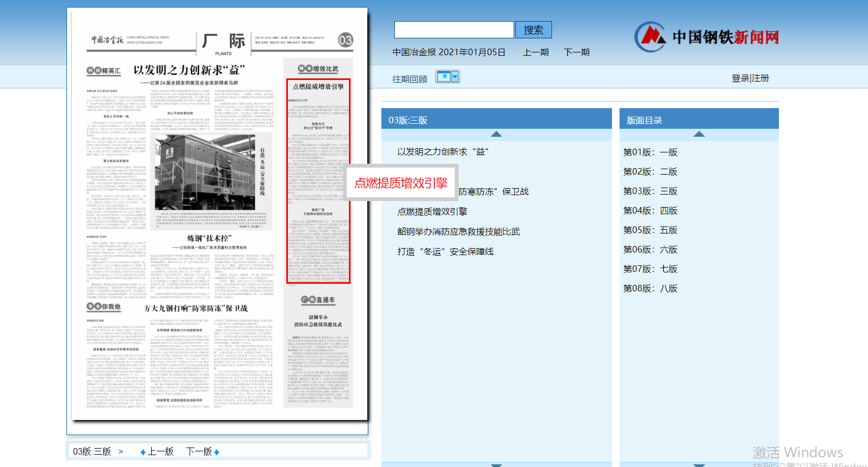The height and width of the screenshot is (467, 868).
Task: Open article 以发明之力创新求"益" in list
Action: pos(443,152)
